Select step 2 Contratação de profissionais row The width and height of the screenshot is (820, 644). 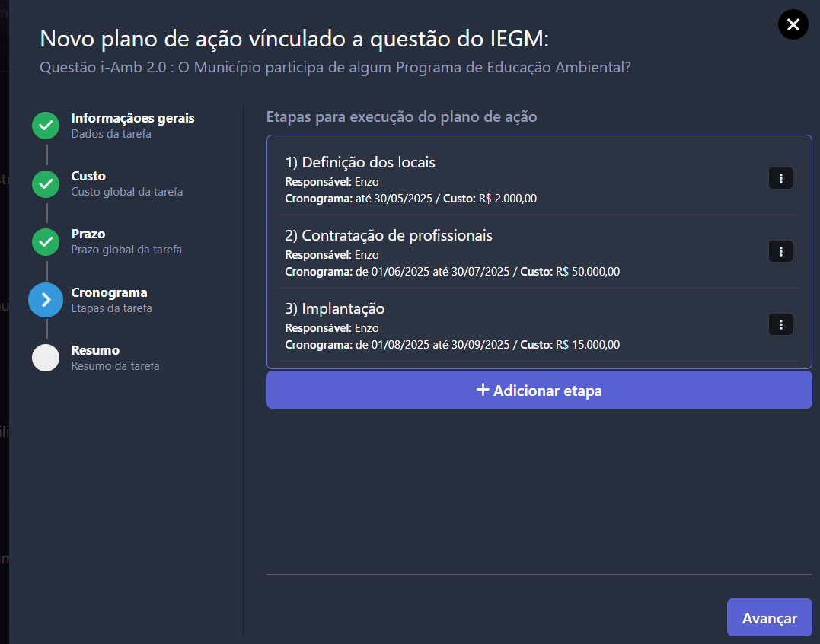click(538, 252)
